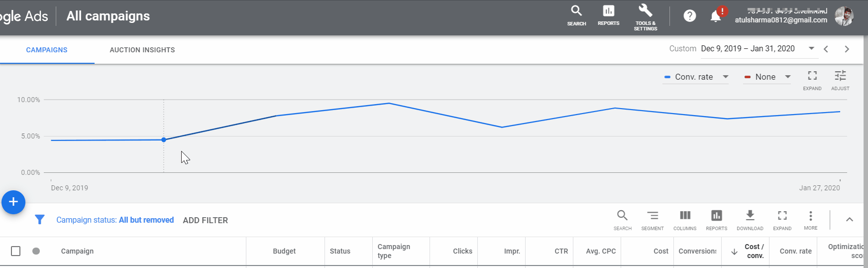
Task: Click the Add Filter button
Action: [205, 220]
